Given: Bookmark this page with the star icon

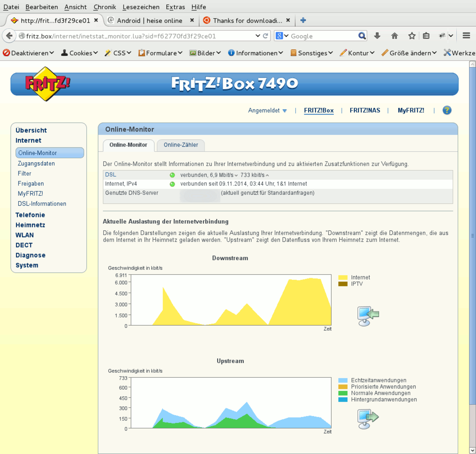Looking at the screenshot, I should point(412,36).
